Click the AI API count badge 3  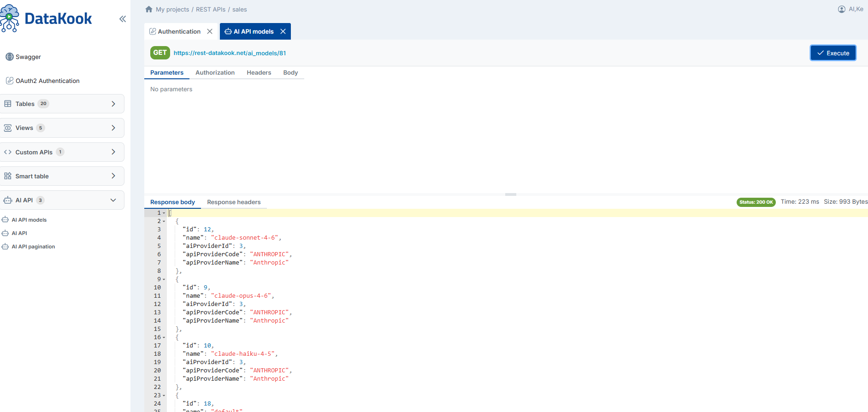(41, 200)
